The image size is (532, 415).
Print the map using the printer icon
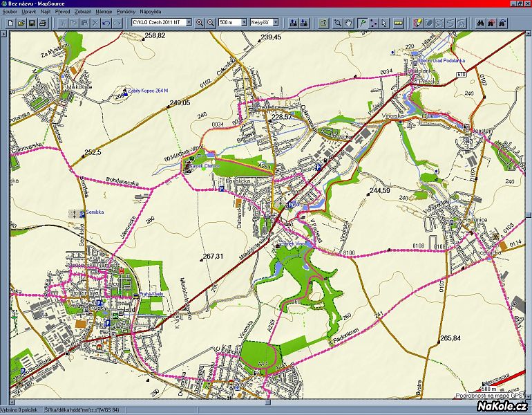point(43,23)
